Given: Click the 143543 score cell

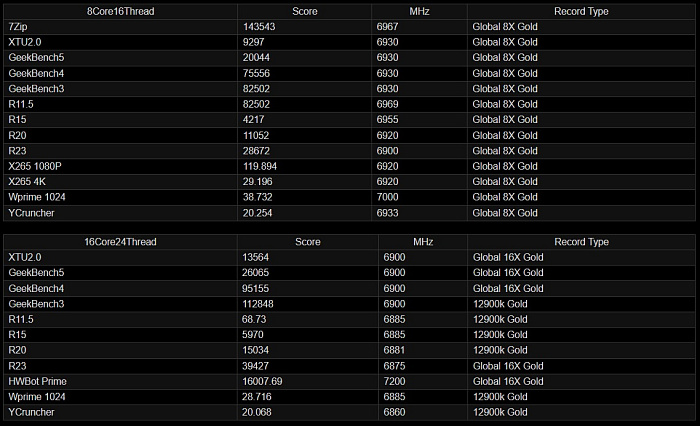Looking at the screenshot, I should [x=259, y=27].
